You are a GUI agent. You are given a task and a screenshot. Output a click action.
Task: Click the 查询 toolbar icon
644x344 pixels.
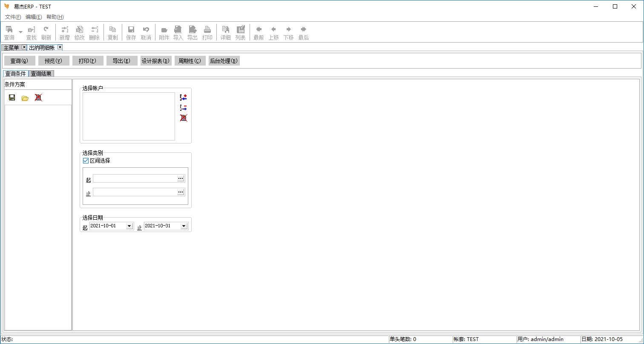(x=9, y=32)
